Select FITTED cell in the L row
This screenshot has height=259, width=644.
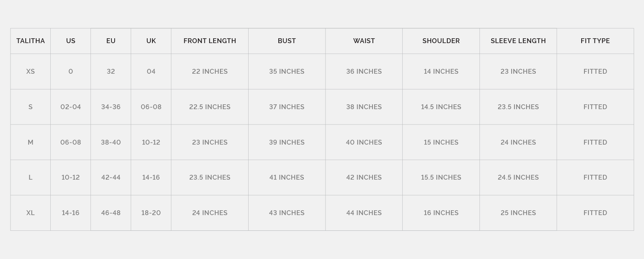click(595, 177)
